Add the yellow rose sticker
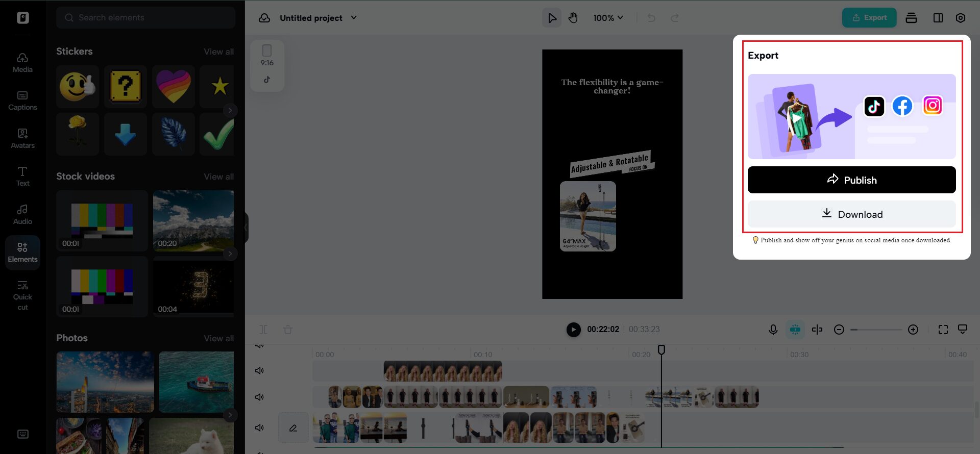 point(78,134)
